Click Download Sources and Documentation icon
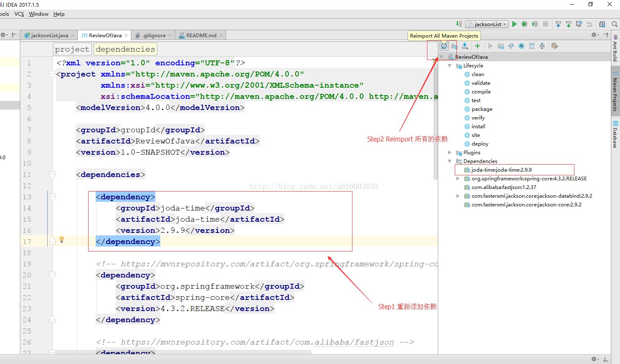Viewport: 620px width, 364px height. click(465, 46)
